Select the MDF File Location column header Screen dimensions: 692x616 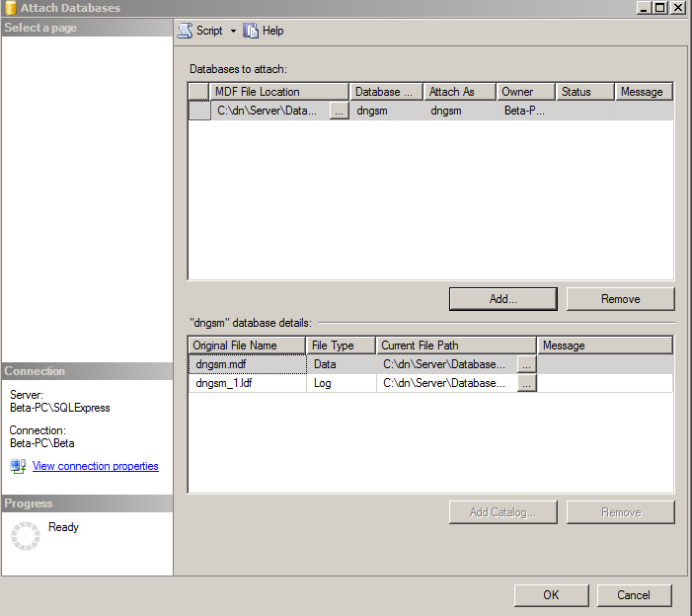[x=279, y=92]
